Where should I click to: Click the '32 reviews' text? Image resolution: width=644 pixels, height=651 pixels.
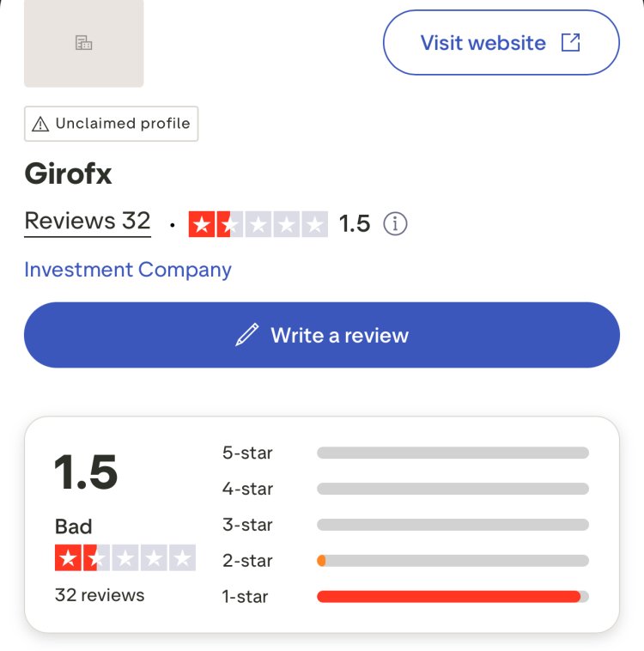pos(100,595)
